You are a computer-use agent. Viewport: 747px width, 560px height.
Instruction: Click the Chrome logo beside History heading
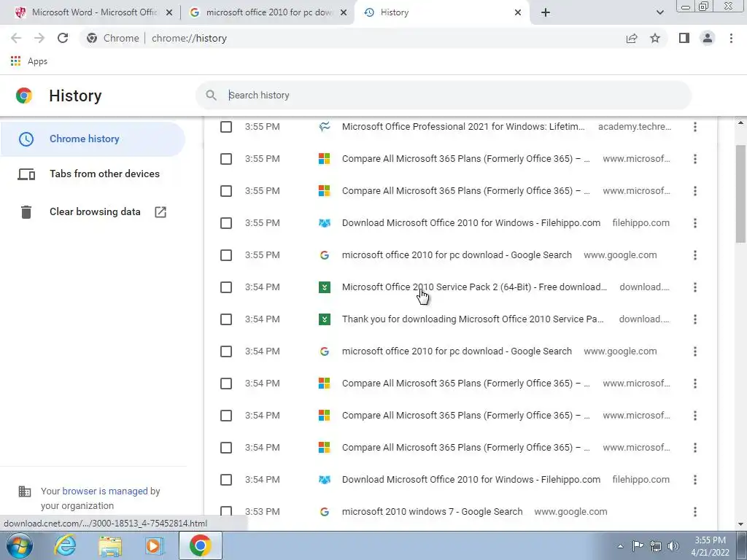coord(24,96)
